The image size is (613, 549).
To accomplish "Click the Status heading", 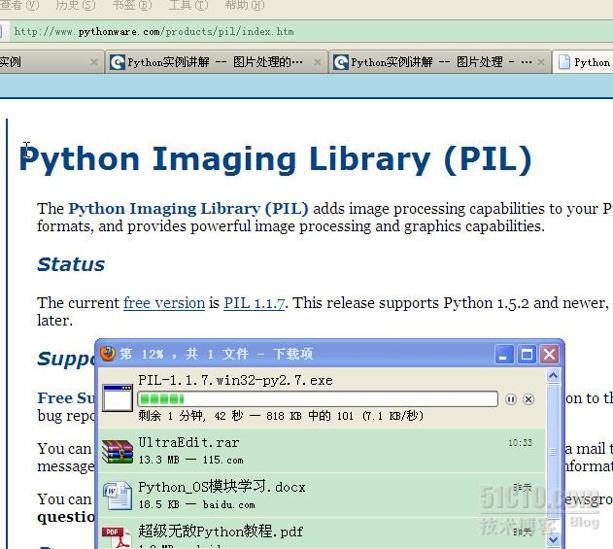I will click(71, 264).
